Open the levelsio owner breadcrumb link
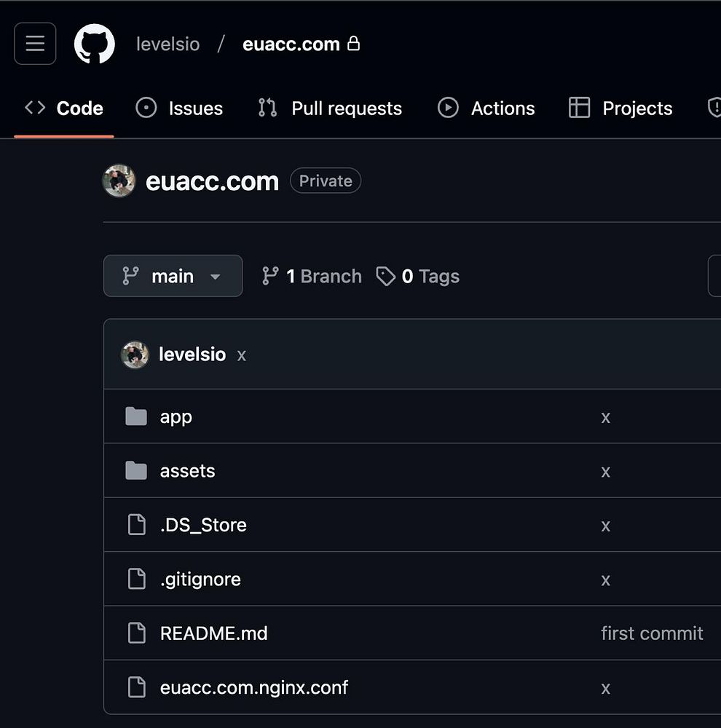The width and height of the screenshot is (721, 728). [168, 44]
